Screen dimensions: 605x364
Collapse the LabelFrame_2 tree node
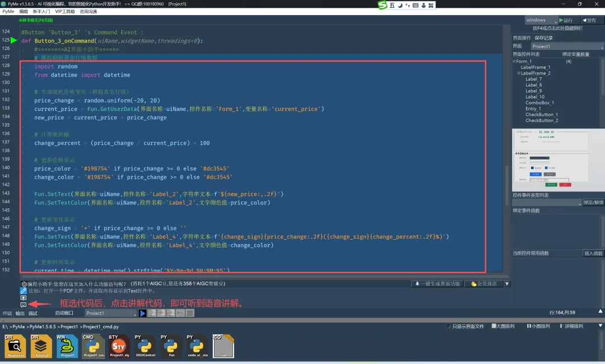[519, 73]
